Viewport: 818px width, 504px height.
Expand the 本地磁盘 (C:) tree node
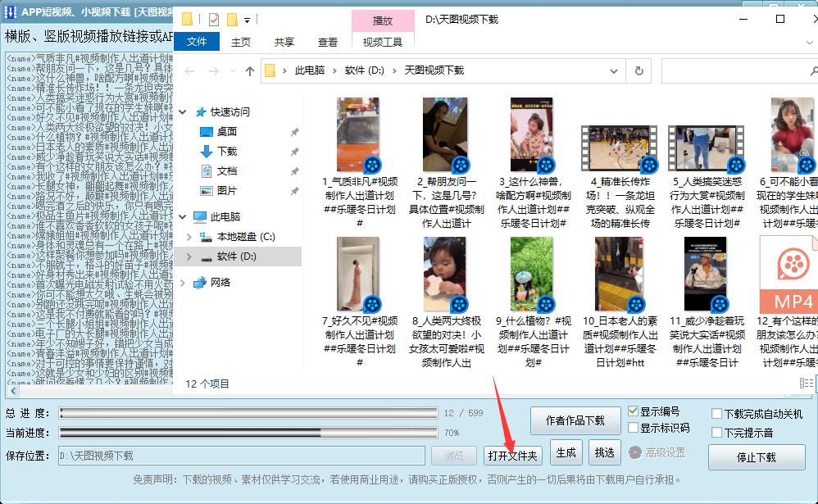189,237
